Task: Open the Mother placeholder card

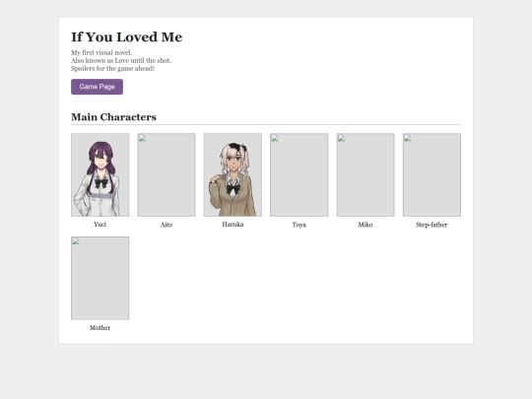Action: coord(100,278)
